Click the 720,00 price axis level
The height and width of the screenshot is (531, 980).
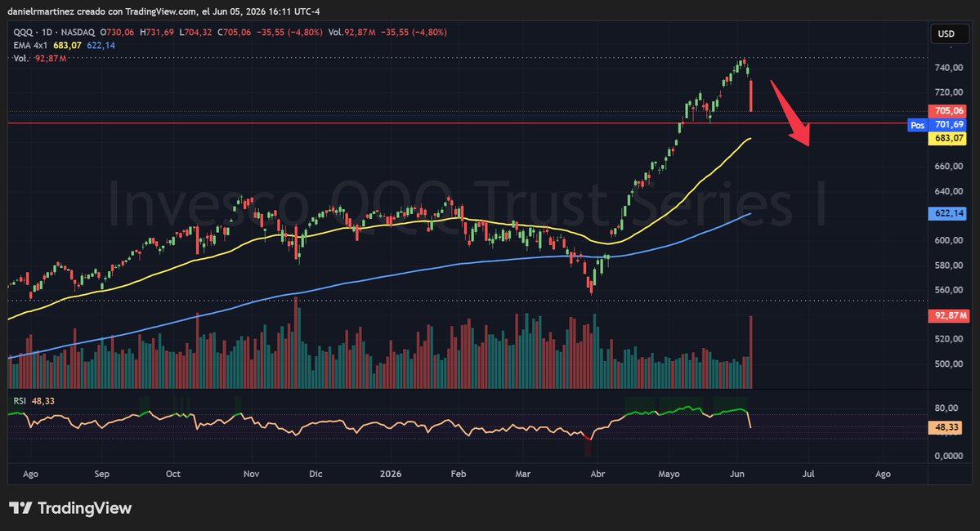(x=948, y=91)
